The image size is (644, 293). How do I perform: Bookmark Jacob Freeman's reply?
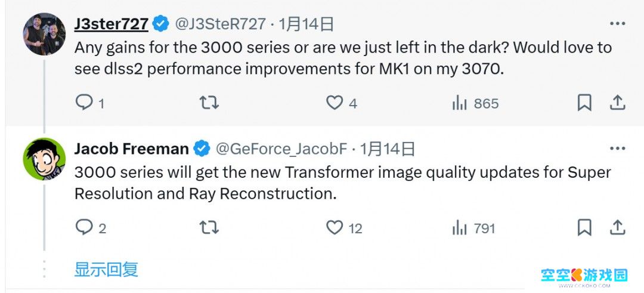[584, 227]
